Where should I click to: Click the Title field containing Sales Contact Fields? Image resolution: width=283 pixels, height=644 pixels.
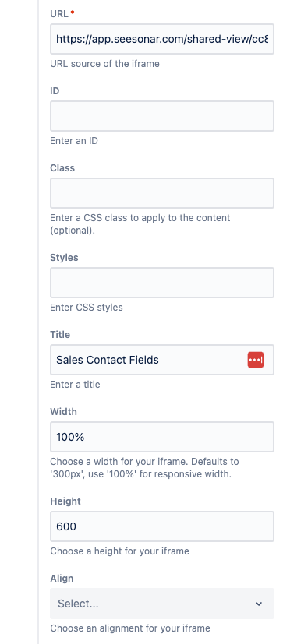click(162, 360)
